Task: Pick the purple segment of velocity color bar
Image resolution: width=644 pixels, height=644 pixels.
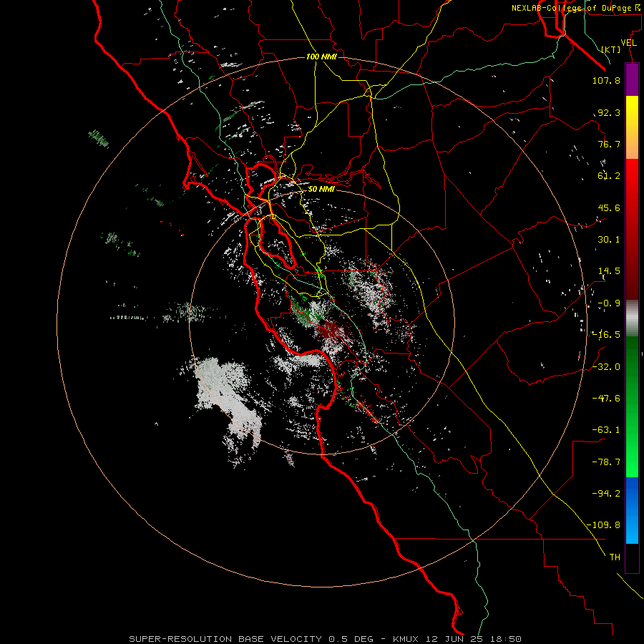Action: pyautogui.click(x=632, y=80)
